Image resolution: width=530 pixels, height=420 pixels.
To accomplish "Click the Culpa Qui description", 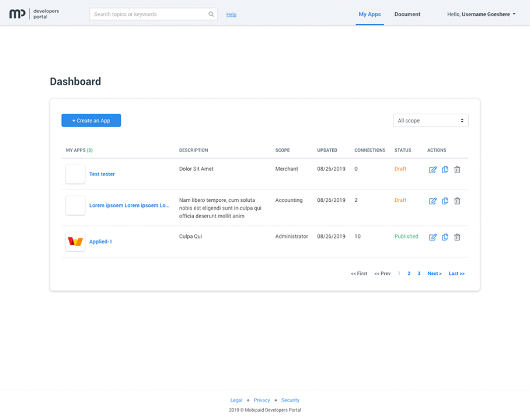I will [191, 236].
